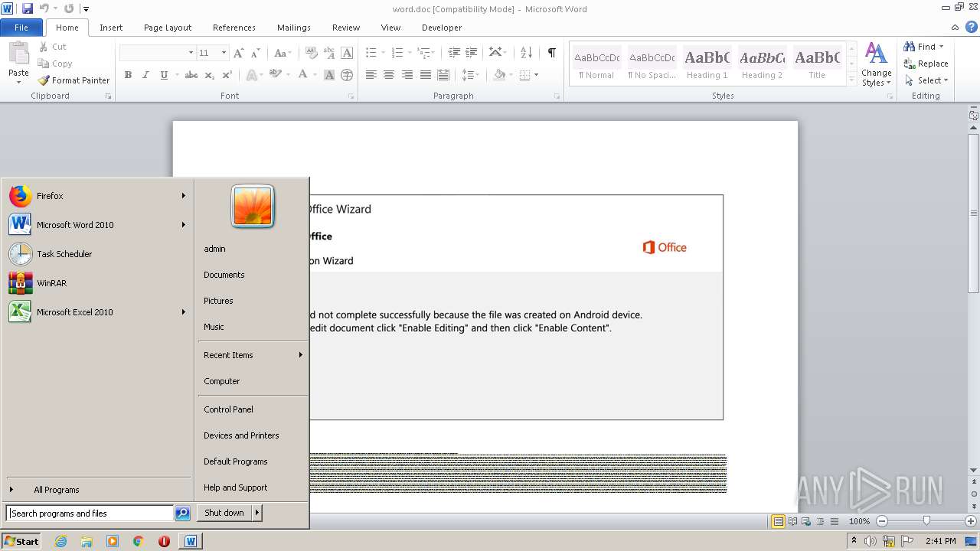Click the Increase Indent icon

472,53
